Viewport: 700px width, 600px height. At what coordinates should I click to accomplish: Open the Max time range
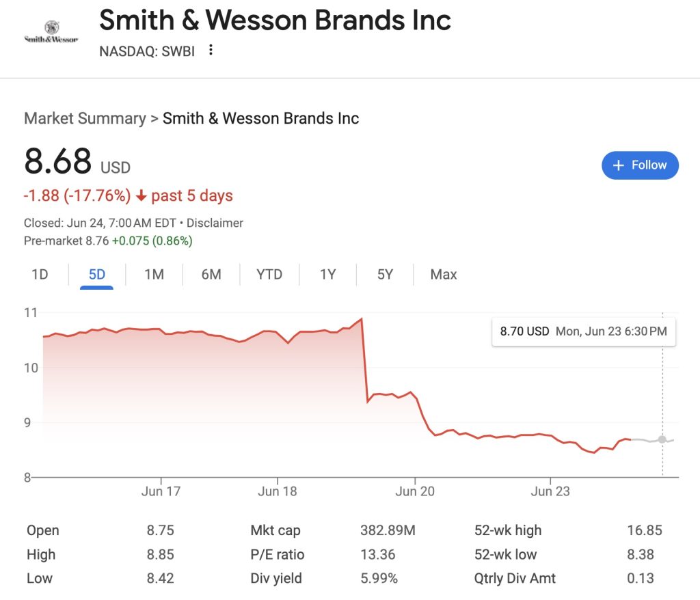443,274
